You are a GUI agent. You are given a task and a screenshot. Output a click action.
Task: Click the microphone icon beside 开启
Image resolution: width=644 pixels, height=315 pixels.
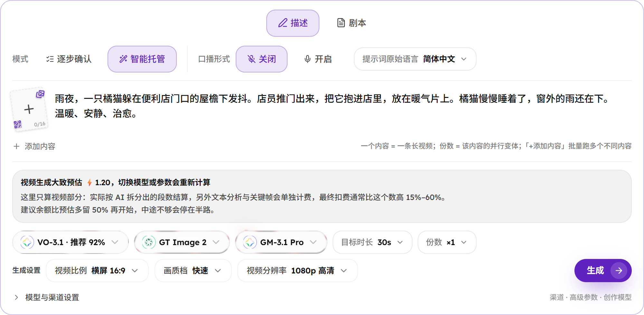pos(308,59)
